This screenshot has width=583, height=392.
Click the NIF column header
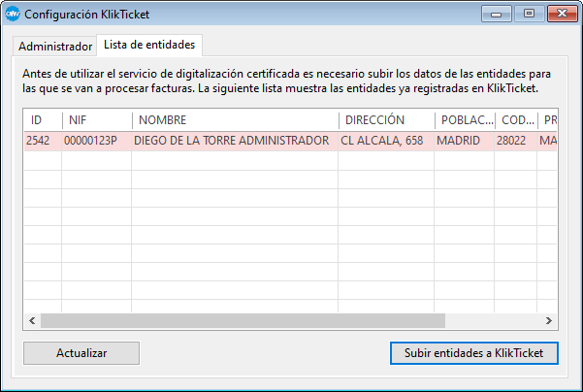tap(96, 120)
